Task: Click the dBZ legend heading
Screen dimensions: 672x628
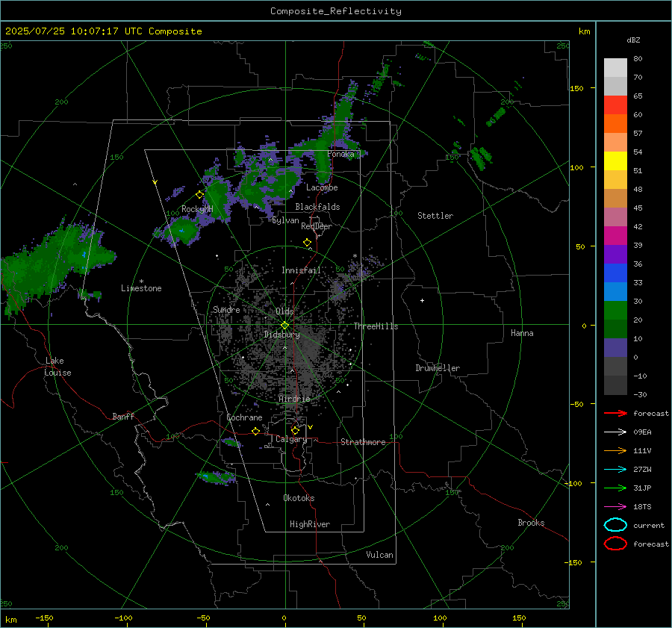Action: pyautogui.click(x=633, y=40)
